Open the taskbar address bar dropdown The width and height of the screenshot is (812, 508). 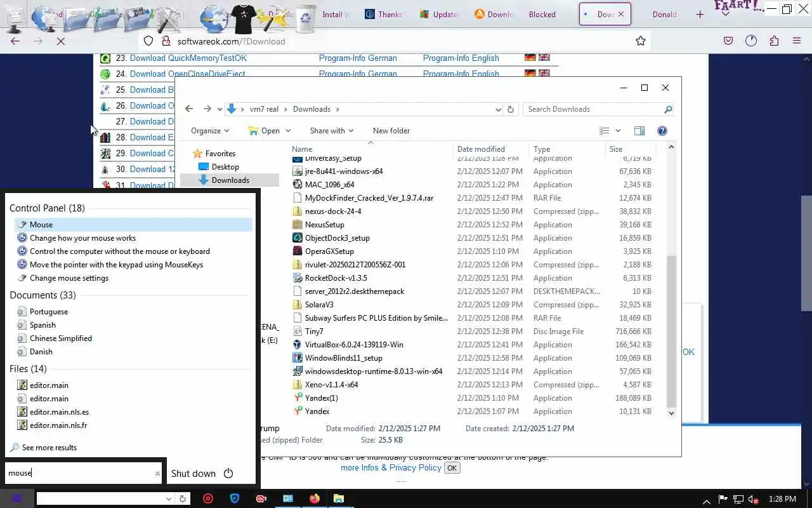click(168, 499)
